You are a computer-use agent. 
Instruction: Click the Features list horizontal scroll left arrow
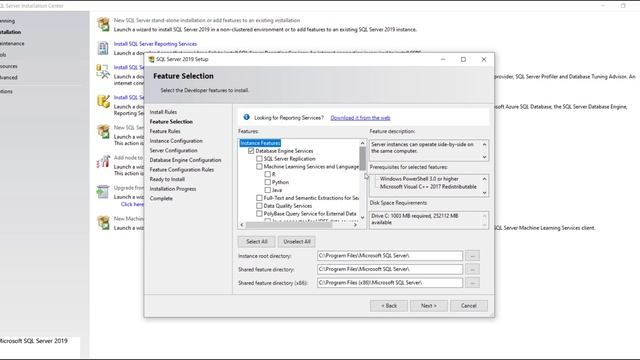point(242,224)
